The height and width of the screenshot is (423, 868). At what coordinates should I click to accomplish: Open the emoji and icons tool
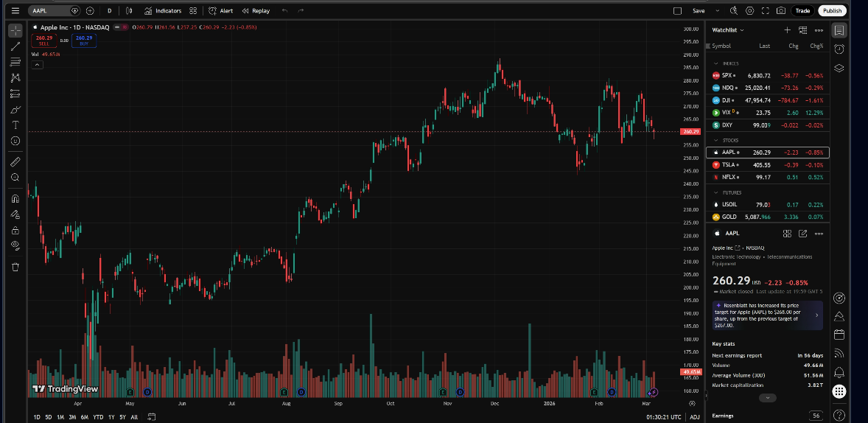click(15, 141)
